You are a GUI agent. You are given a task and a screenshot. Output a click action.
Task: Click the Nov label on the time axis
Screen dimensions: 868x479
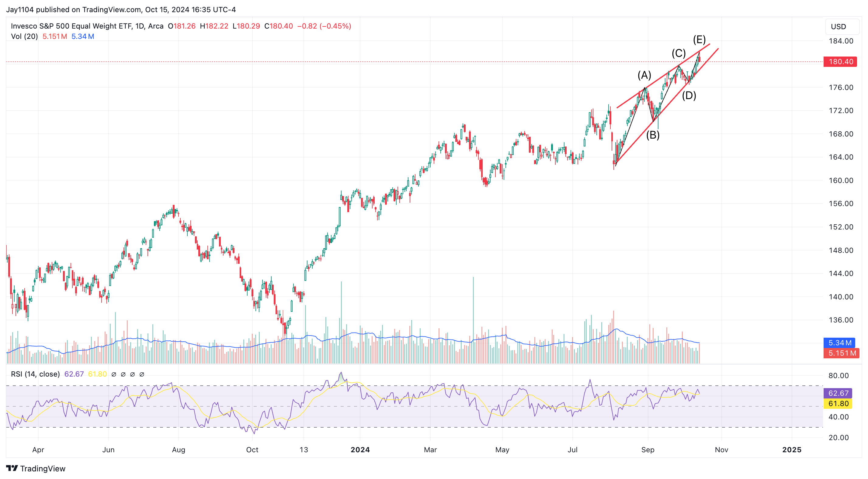[x=721, y=450]
